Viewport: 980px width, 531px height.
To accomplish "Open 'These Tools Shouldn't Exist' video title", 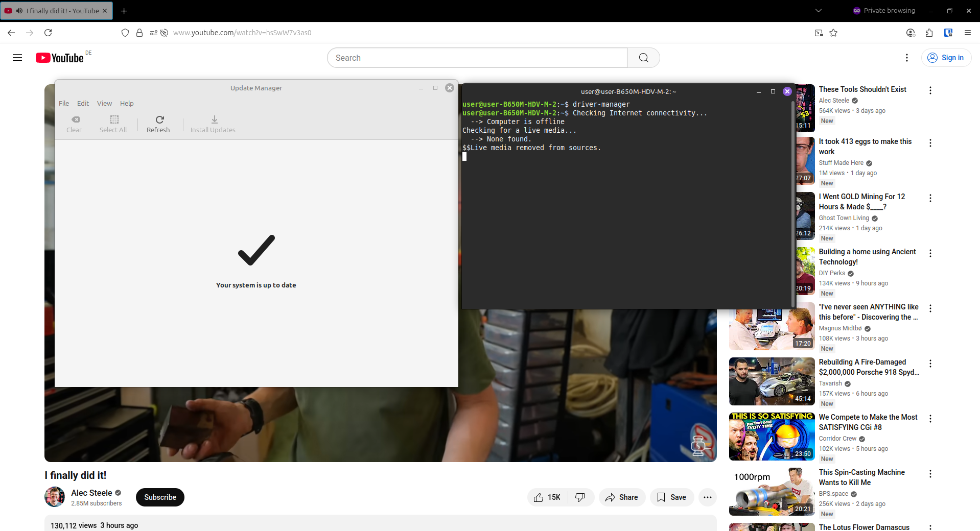I will click(x=862, y=89).
